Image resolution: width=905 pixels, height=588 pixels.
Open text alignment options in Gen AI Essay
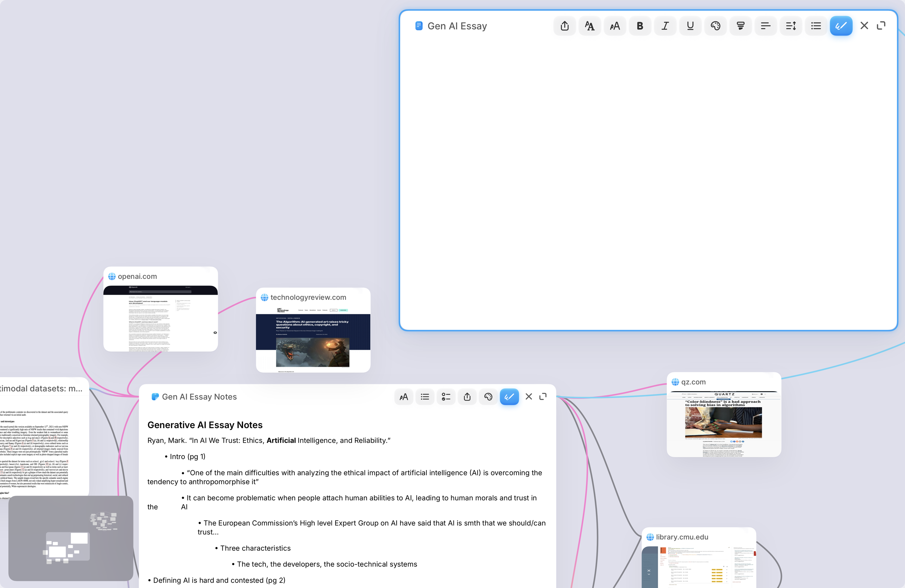pyautogui.click(x=766, y=26)
